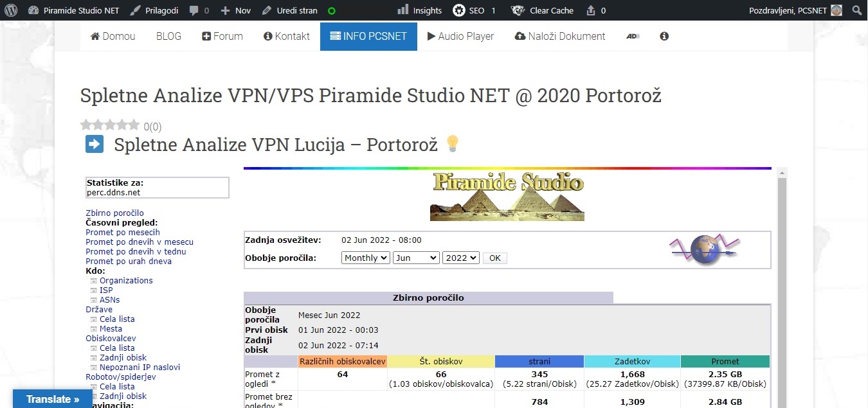Open the Zbirno poročilo link

click(x=114, y=213)
